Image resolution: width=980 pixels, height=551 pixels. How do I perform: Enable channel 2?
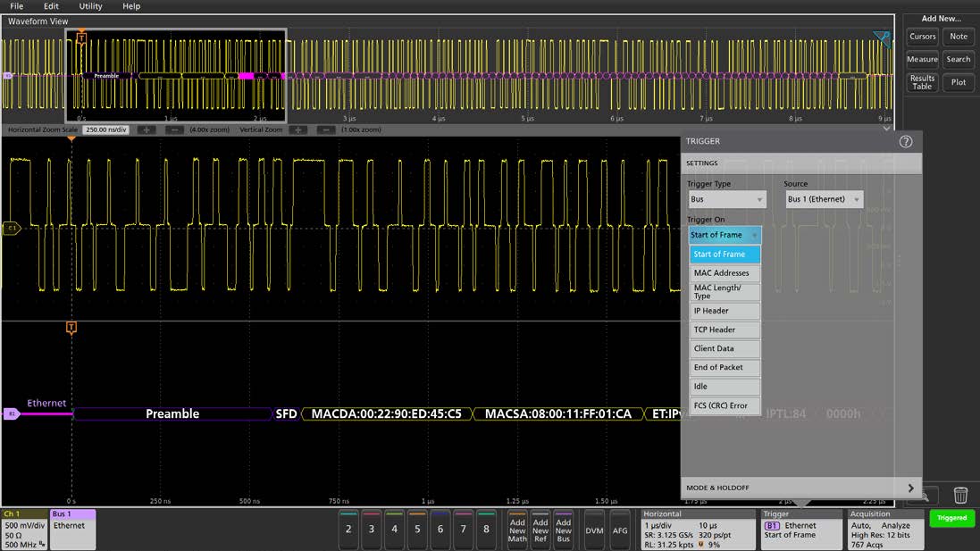pyautogui.click(x=349, y=529)
